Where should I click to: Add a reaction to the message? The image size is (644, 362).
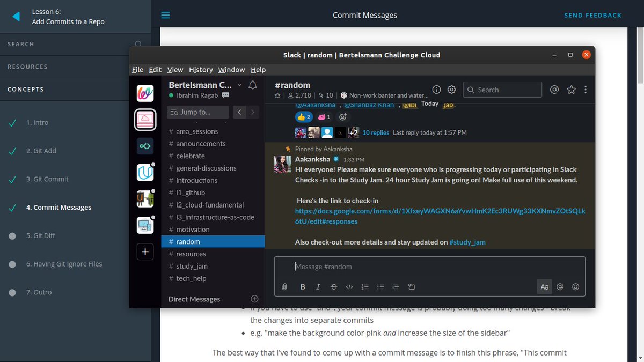pyautogui.click(x=343, y=116)
